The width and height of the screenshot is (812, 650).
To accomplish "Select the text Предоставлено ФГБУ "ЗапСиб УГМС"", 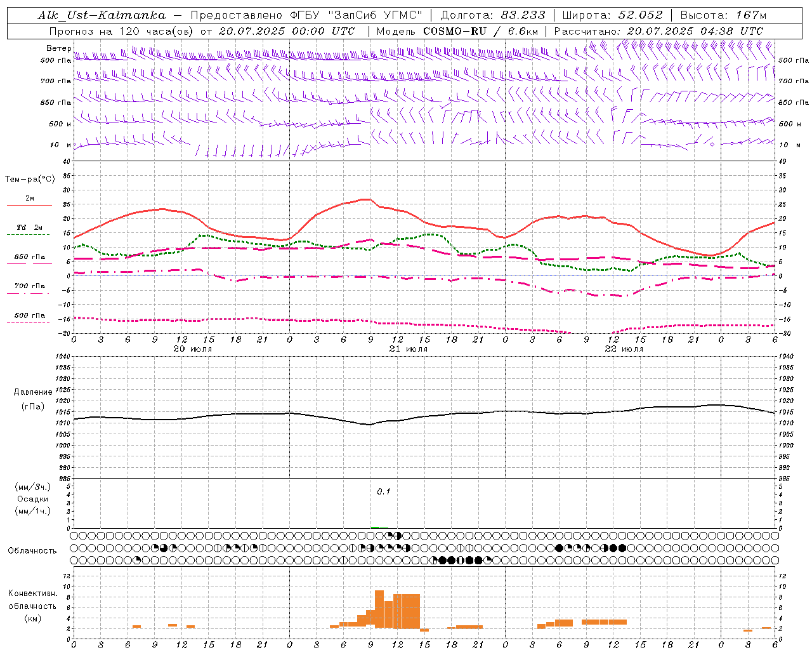I will pos(306,15).
